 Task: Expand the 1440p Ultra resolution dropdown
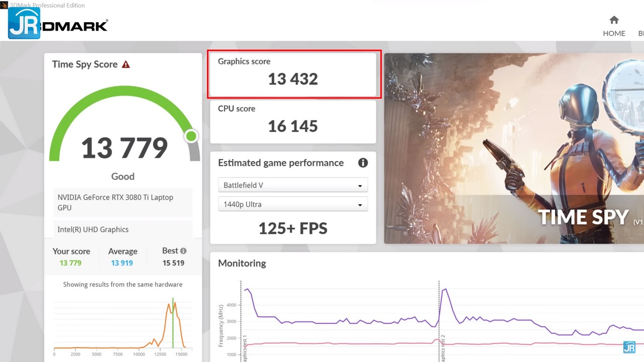pos(293,205)
